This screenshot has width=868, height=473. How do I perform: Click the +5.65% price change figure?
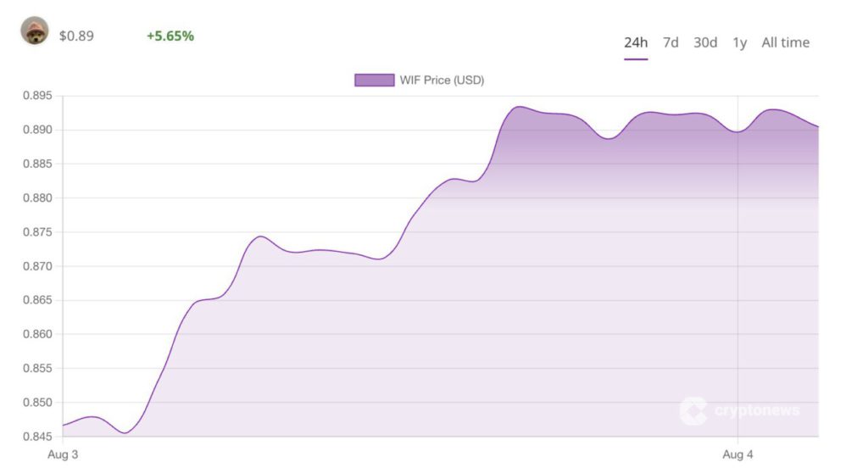(x=170, y=36)
